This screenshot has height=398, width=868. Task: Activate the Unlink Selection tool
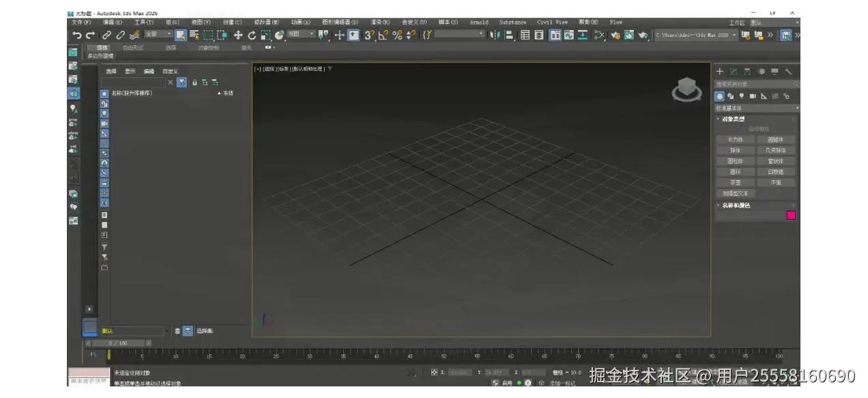pyautogui.click(x=120, y=35)
